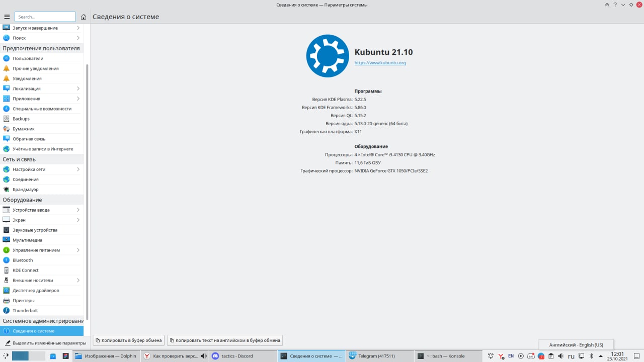This screenshot has height=362, width=644.
Task: Expand Управление питанием submenu arrow
Action: tap(78, 250)
